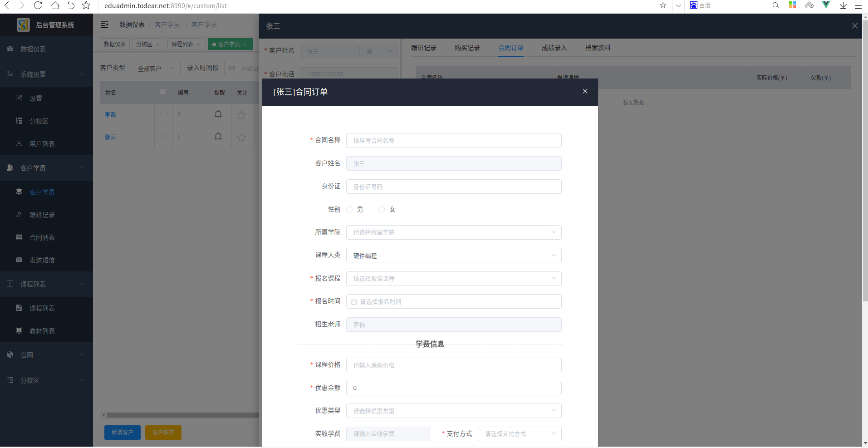Screen dimensions: 868x448
Task: Open 张三 customer link
Action: pos(110,137)
